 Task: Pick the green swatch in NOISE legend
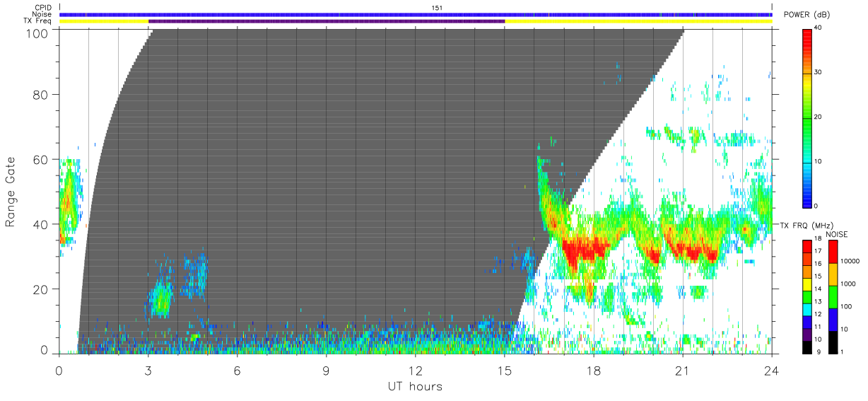click(x=833, y=296)
